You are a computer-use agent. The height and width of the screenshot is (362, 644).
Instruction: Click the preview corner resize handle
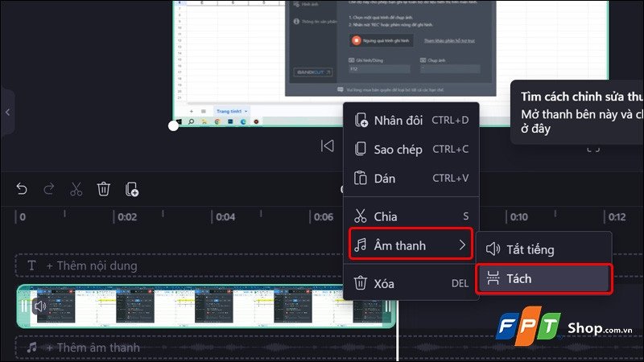pos(173,126)
